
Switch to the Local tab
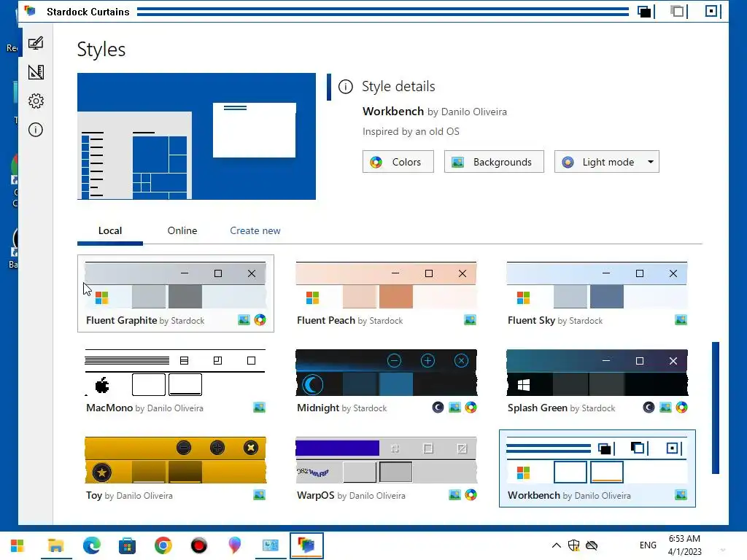coord(110,231)
